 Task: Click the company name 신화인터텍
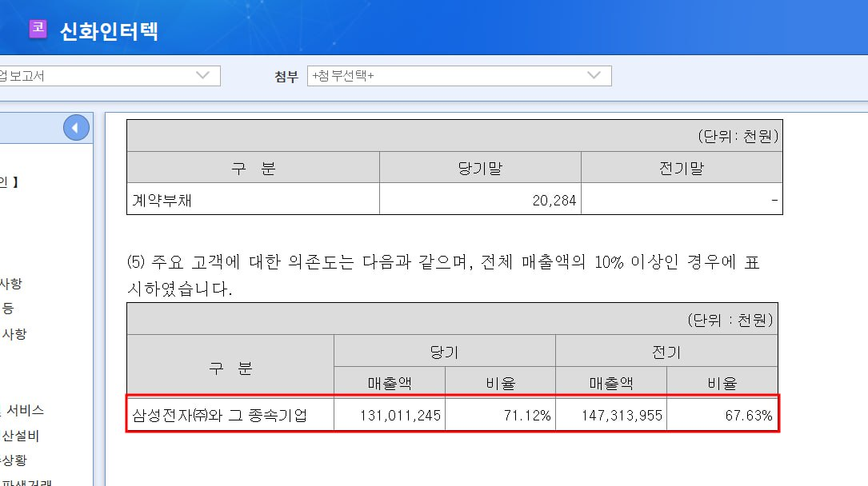point(109,31)
